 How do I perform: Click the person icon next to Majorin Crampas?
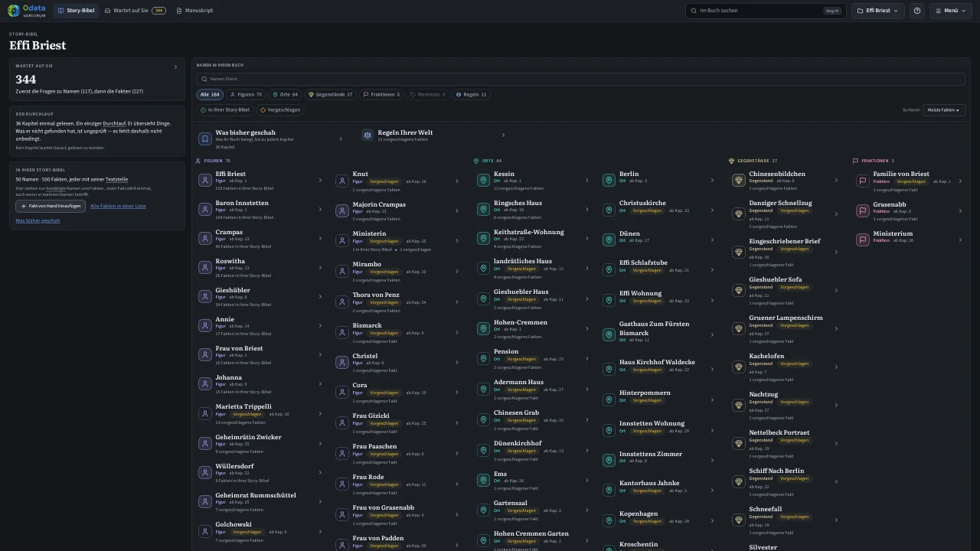(342, 211)
